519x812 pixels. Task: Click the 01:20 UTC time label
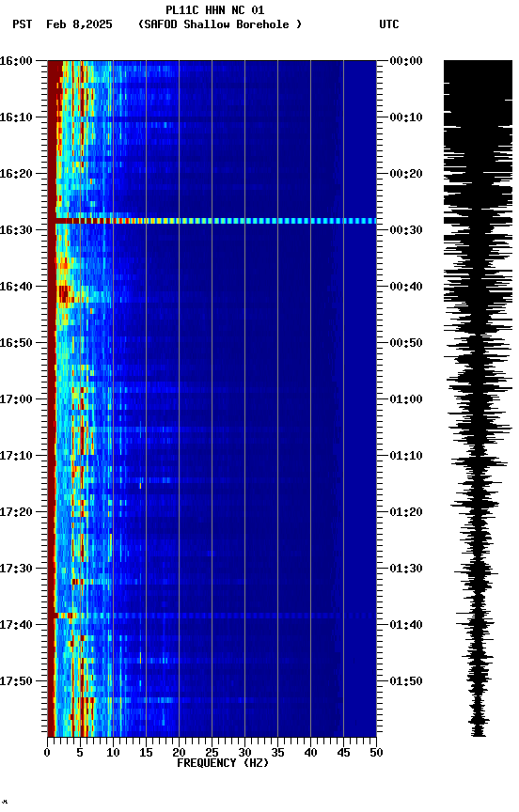point(406,513)
